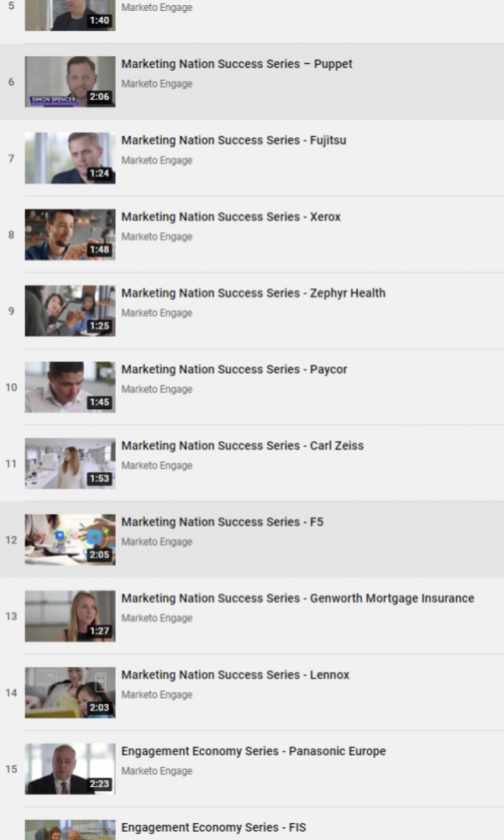Viewport: 504px width, 840px height.
Task: Click playlist index number 12
Action: pos(11,540)
